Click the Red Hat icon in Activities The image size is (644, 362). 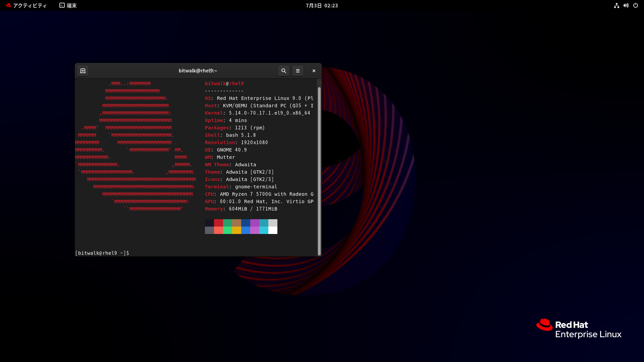point(8,5)
